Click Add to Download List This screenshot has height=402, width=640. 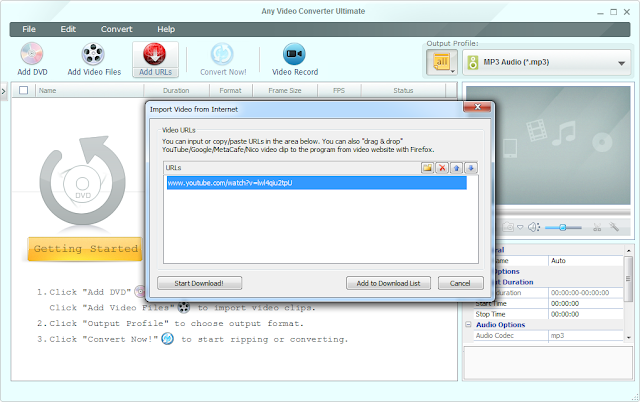[x=388, y=283]
